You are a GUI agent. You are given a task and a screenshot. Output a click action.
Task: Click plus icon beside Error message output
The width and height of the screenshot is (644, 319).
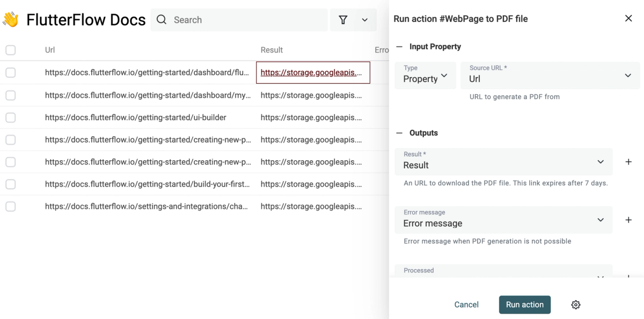tap(628, 220)
